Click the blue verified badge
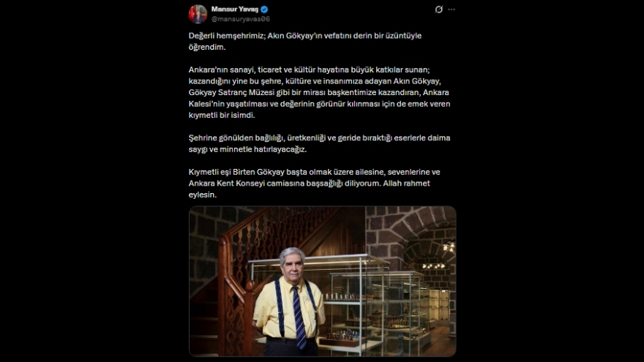The height and width of the screenshot is (362, 644). point(264,9)
